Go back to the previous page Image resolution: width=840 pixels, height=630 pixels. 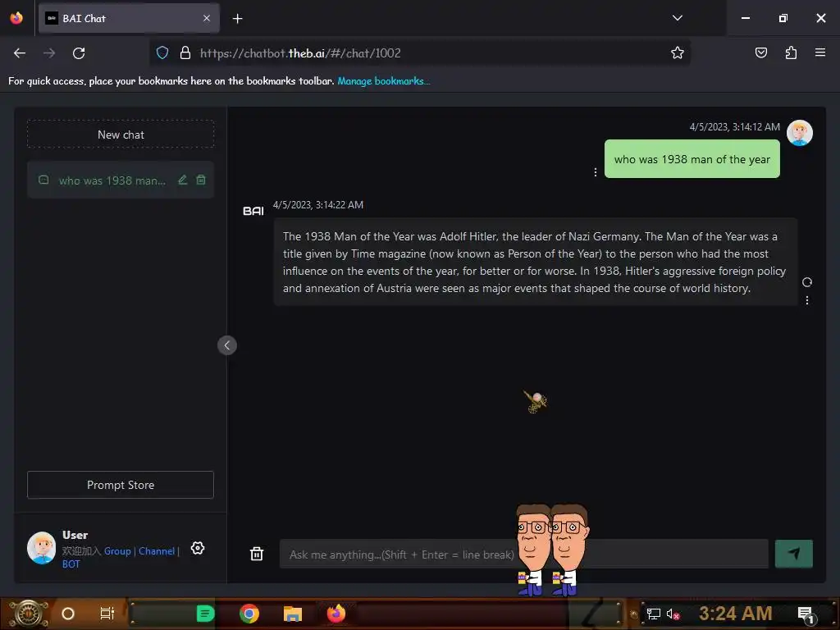click(20, 53)
